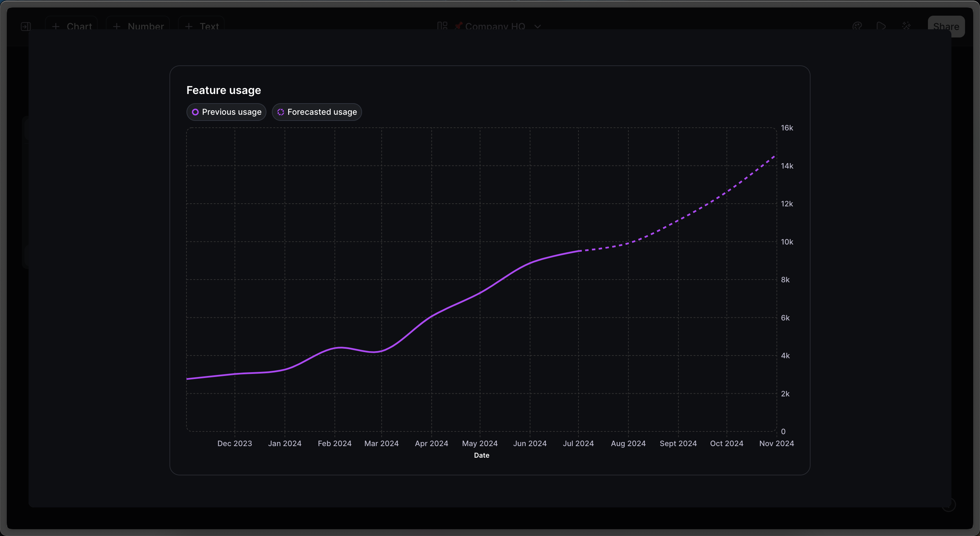Click the Company HQ dashboard title

(494, 26)
